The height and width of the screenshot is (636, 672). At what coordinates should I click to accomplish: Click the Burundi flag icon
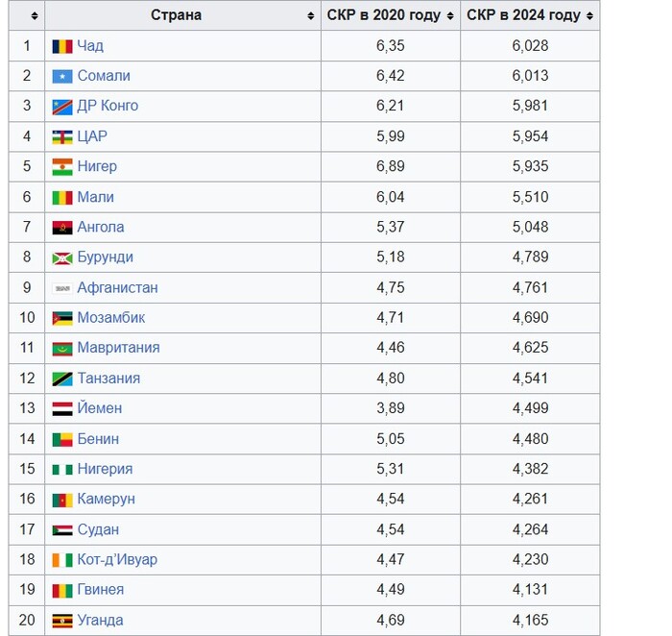pos(62,258)
